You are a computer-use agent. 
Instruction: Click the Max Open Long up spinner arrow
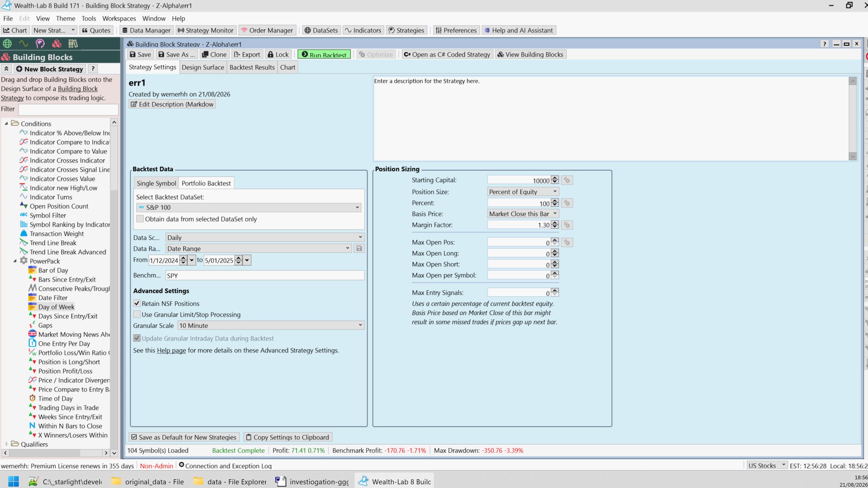tap(555, 251)
